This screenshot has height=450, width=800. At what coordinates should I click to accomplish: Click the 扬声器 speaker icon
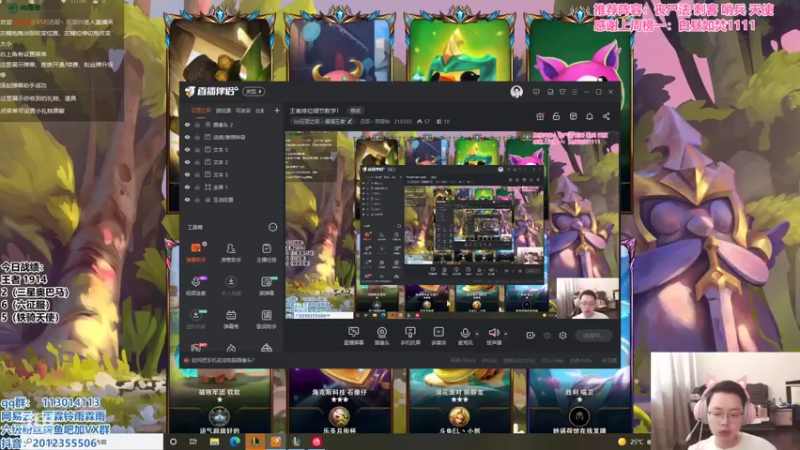[x=493, y=333]
